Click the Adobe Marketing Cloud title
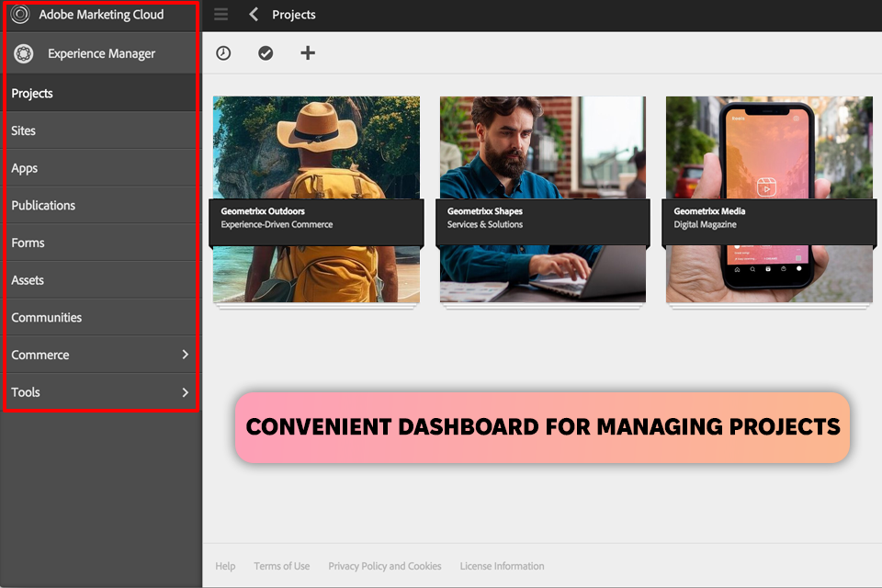 click(101, 15)
